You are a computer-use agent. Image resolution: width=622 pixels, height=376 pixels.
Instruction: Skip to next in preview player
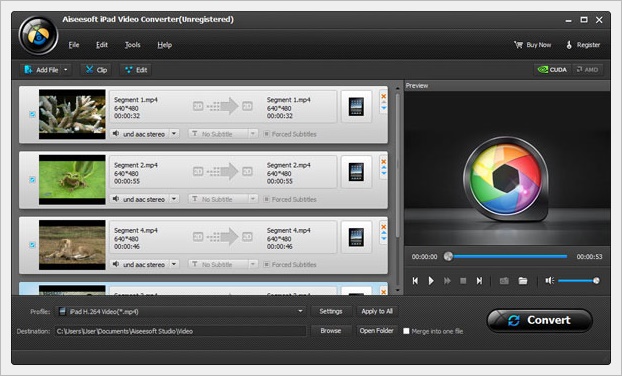pyautogui.click(x=479, y=281)
